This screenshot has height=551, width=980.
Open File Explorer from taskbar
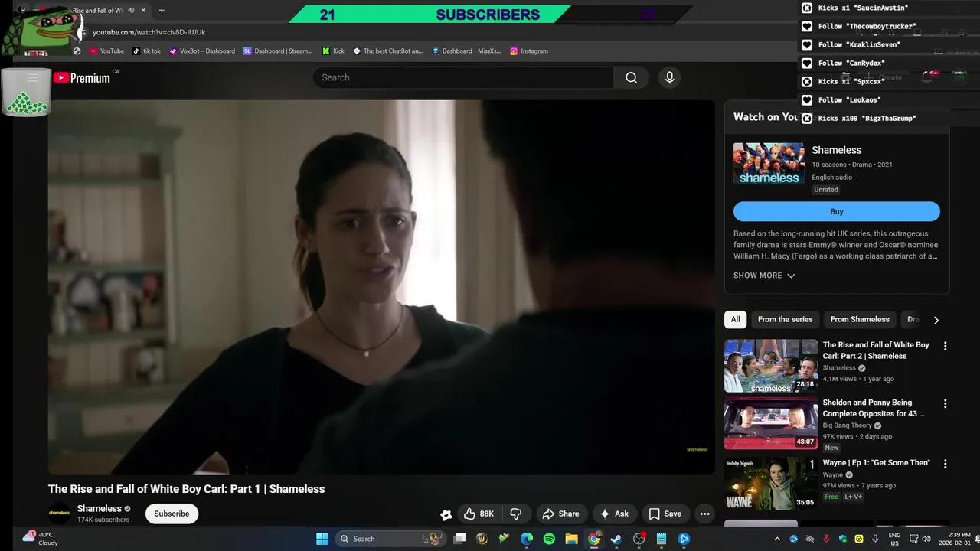[571, 539]
